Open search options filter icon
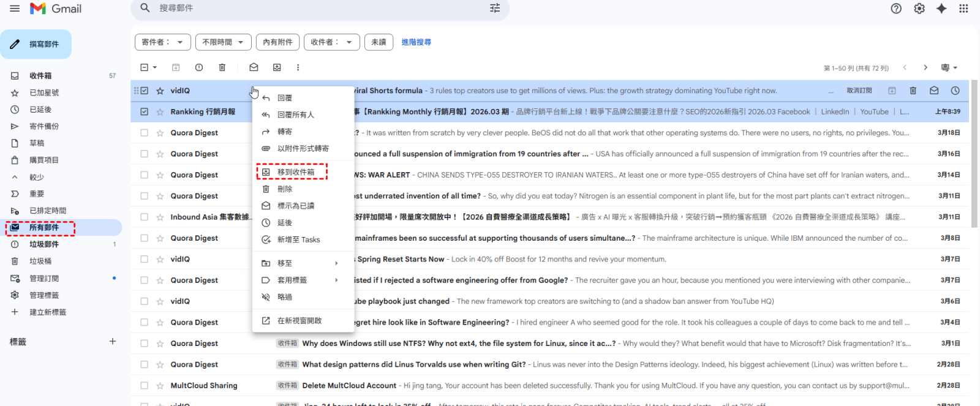This screenshot has width=980, height=406. (x=495, y=8)
